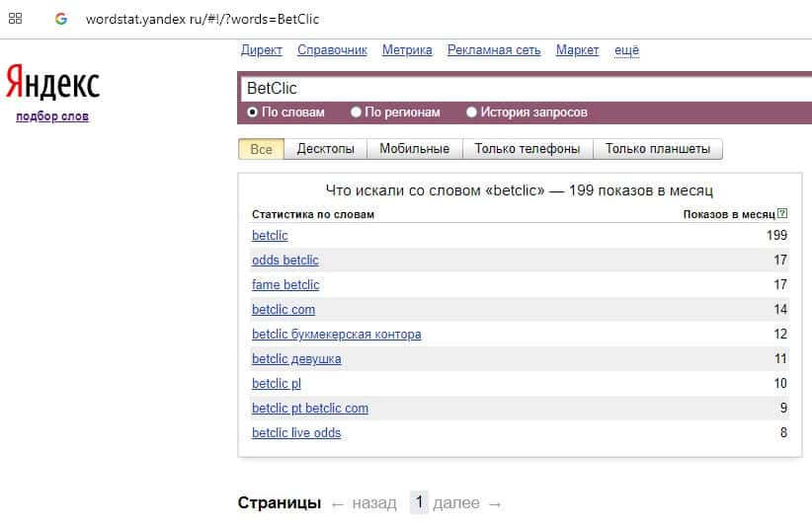Switch to the "Только планшеты" tab

pos(657,149)
